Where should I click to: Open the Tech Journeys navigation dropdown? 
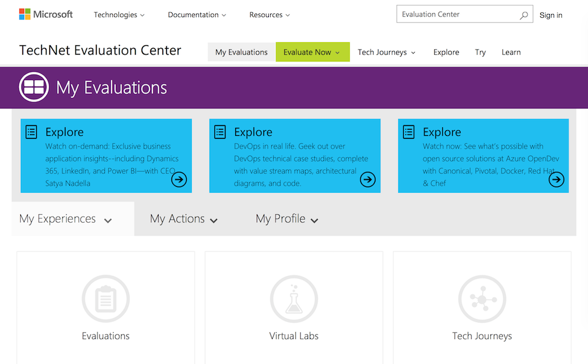[x=386, y=52]
